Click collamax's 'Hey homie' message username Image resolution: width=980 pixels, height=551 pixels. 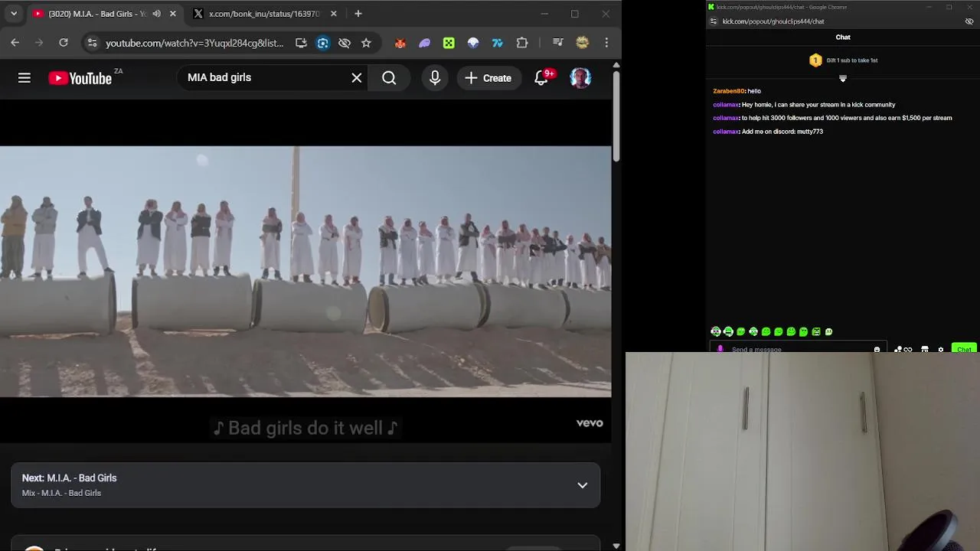(x=725, y=105)
